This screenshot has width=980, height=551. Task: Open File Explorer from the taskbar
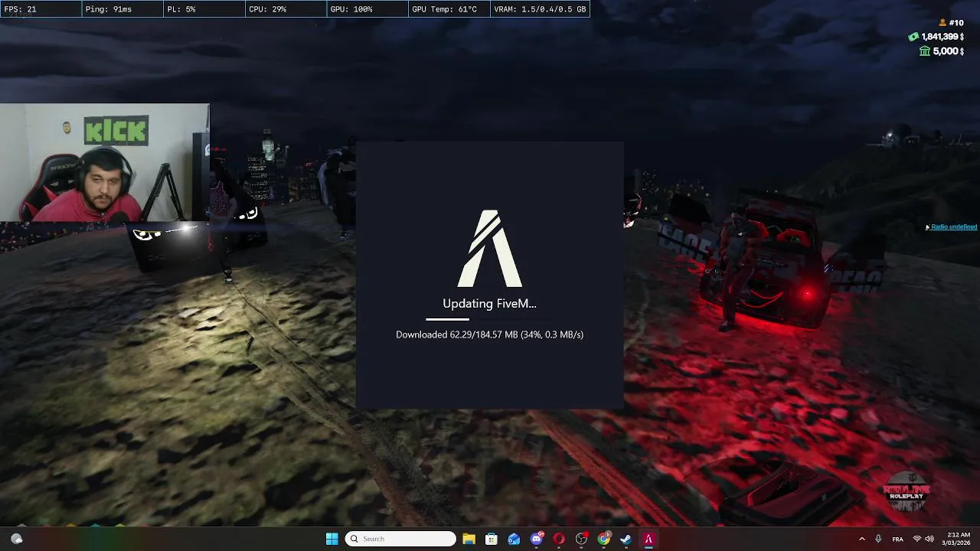click(469, 539)
